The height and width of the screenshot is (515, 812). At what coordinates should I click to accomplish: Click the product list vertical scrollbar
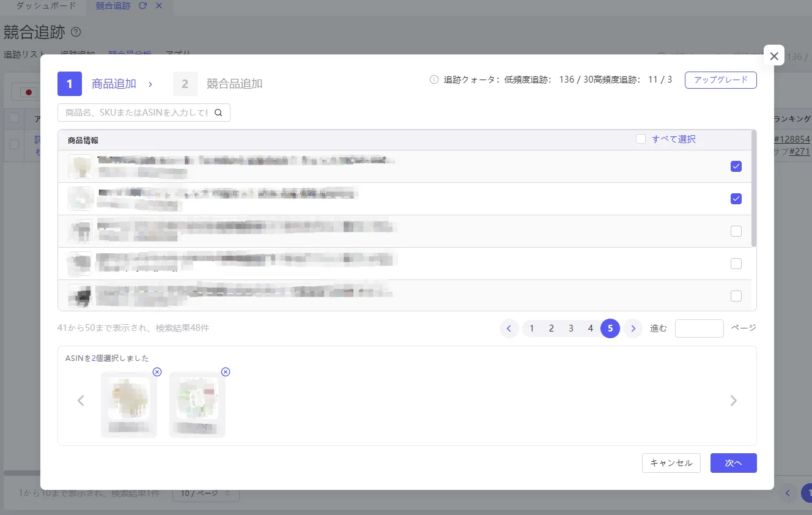pos(754,188)
